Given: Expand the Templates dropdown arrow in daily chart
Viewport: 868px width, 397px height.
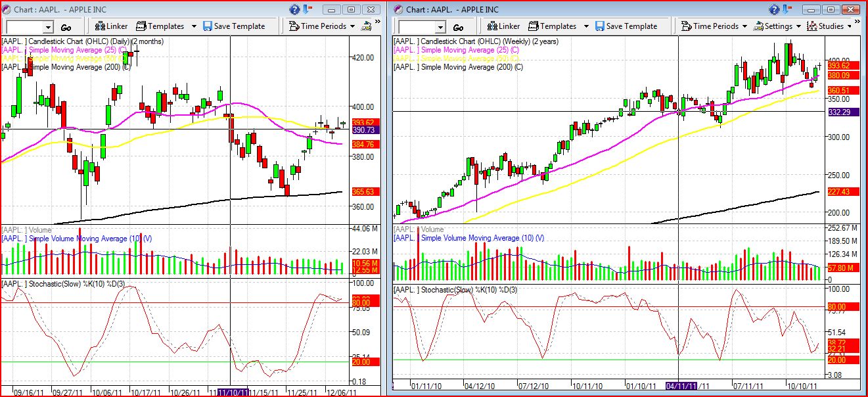Looking at the screenshot, I should (194, 26).
